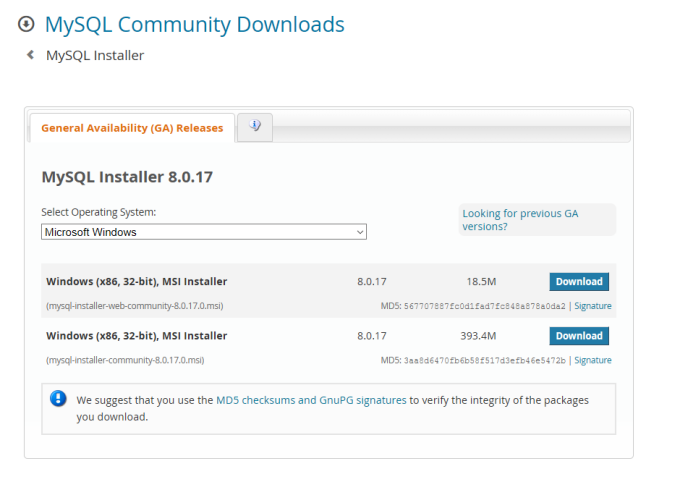The height and width of the screenshot is (482, 680).
Task: Open Signature link for mysql-installer-community MSI
Action: [x=593, y=360]
